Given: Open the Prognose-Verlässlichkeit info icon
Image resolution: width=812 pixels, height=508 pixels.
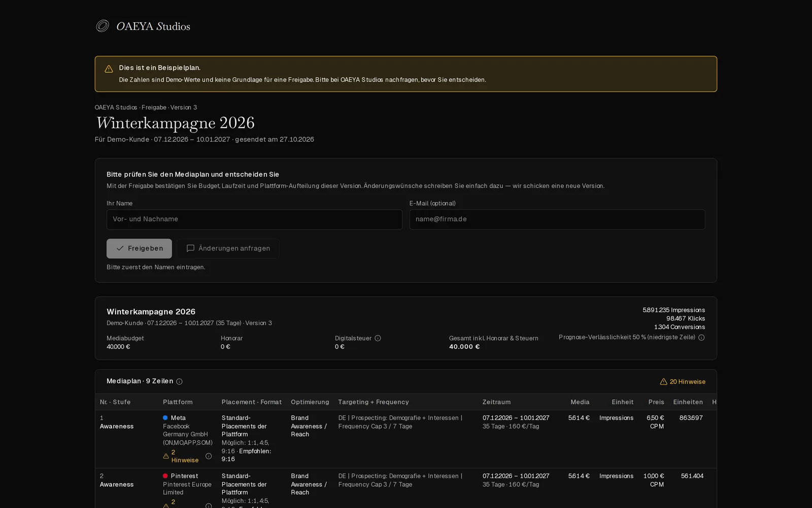Looking at the screenshot, I should click(x=701, y=338).
